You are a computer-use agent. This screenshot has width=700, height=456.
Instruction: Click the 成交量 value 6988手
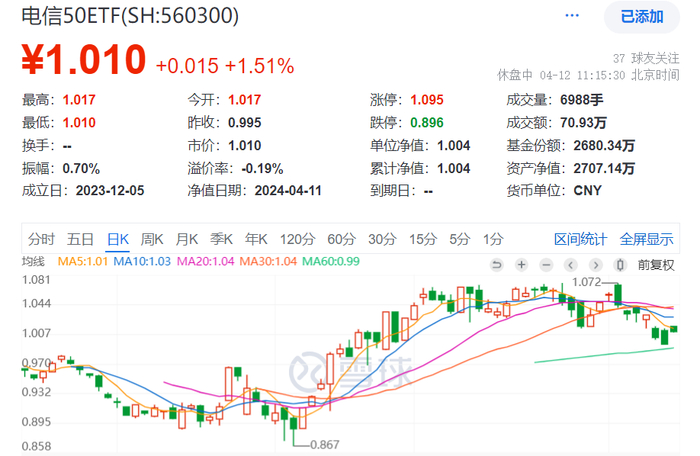[582, 100]
